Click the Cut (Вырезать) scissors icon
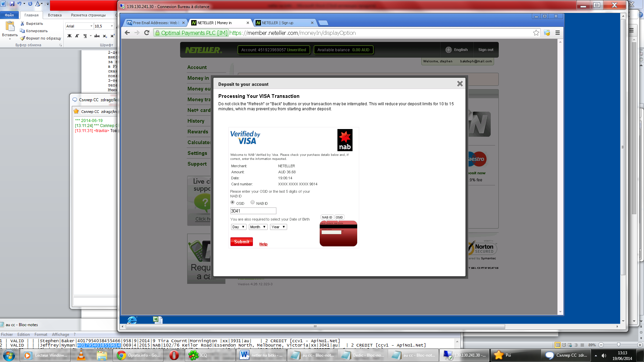The image size is (644, 362). [22, 23]
